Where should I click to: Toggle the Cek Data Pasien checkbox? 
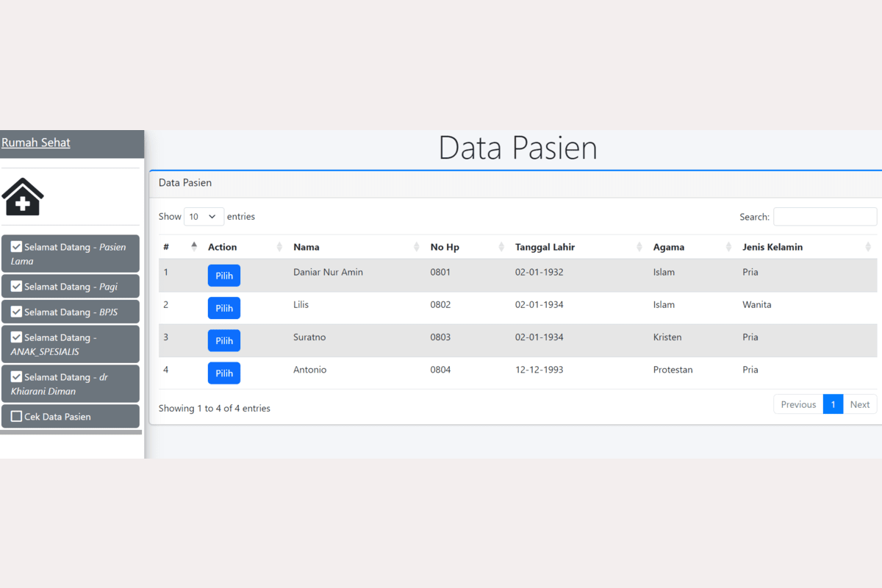[x=16, y=417]
